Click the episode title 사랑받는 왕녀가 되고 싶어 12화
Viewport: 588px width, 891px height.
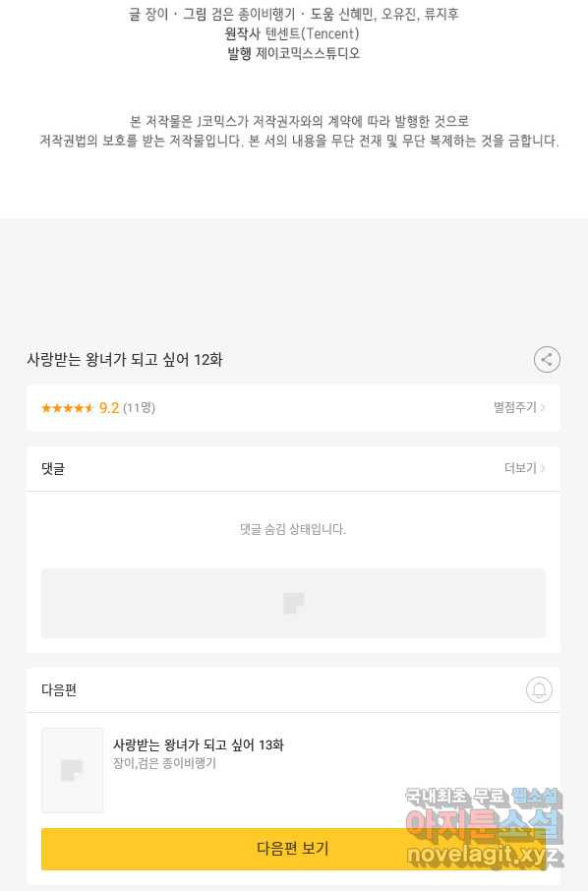click(x=125, y=360)
